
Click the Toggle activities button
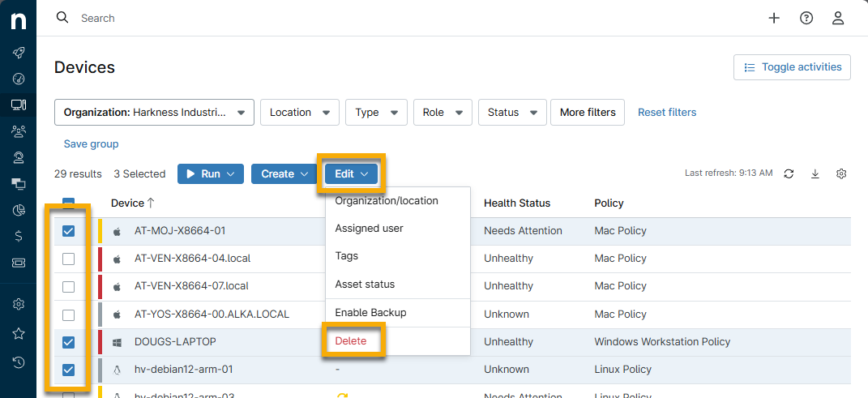coord(792,67)
